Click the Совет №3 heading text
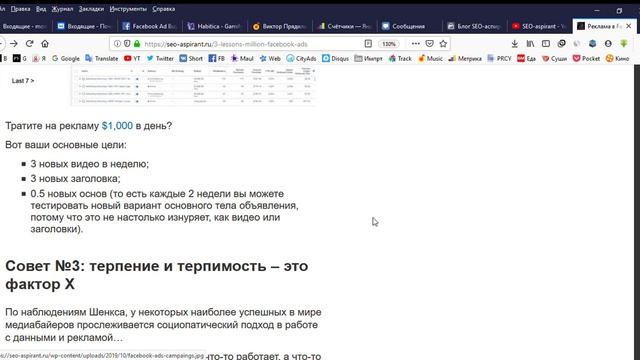640x360 pixels. pyautogui.click(x=157, y=275)
